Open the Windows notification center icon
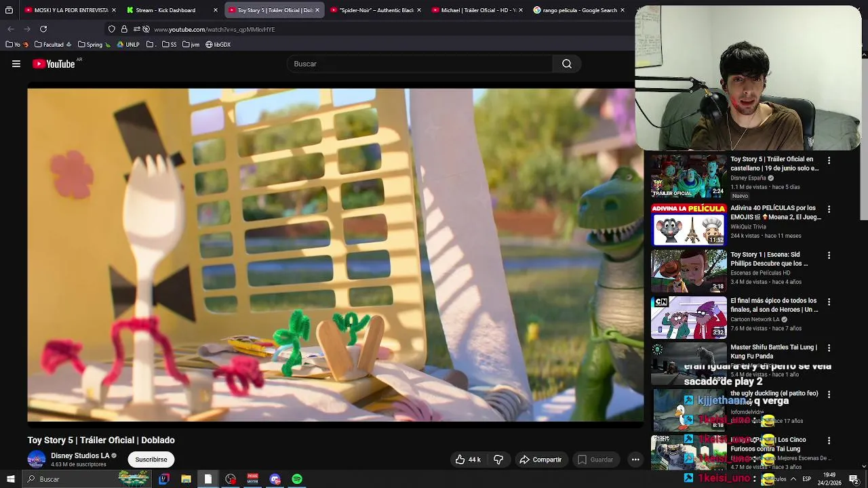This screenshot has width=868, height=488. pos(854,479)
